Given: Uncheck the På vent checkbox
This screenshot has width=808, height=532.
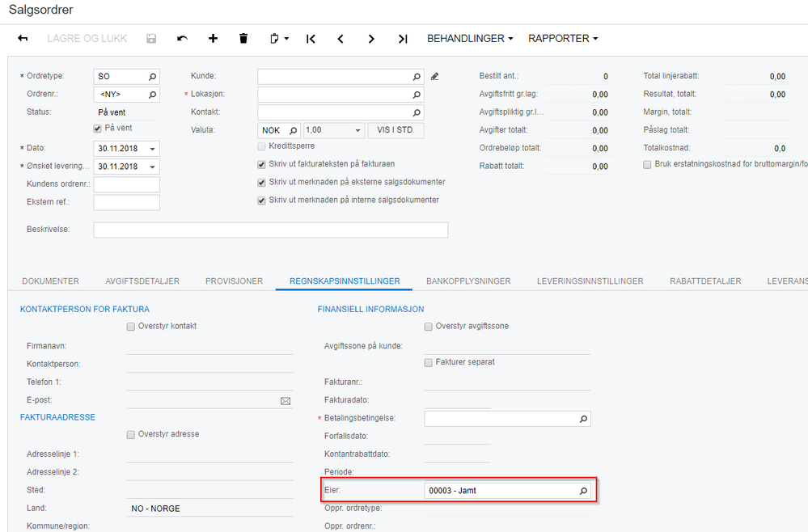Looking at the screenshot, I should click(97, 129).
